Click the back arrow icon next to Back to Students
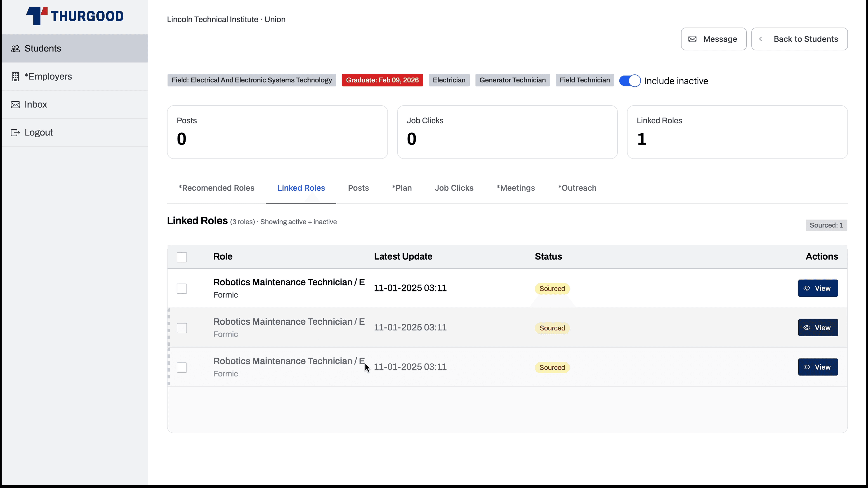868x488 pixels. pos(762,39)
